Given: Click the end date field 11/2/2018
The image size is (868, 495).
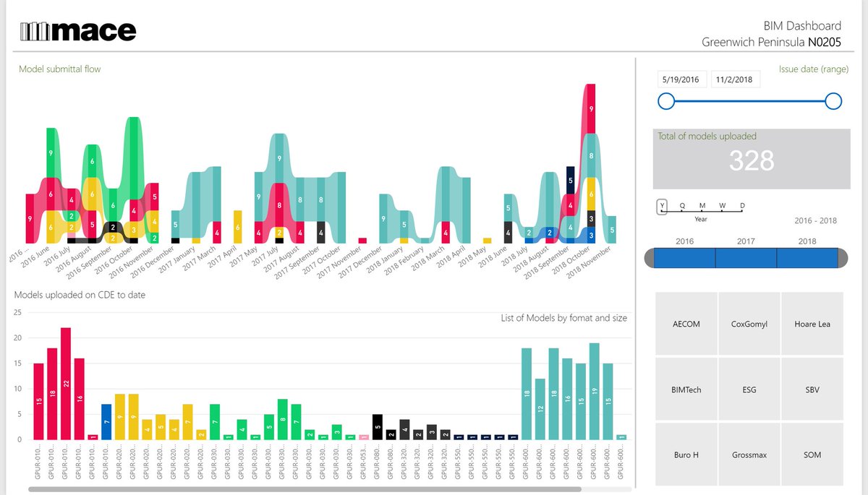Looking at the screenshot, I should 736,79.
